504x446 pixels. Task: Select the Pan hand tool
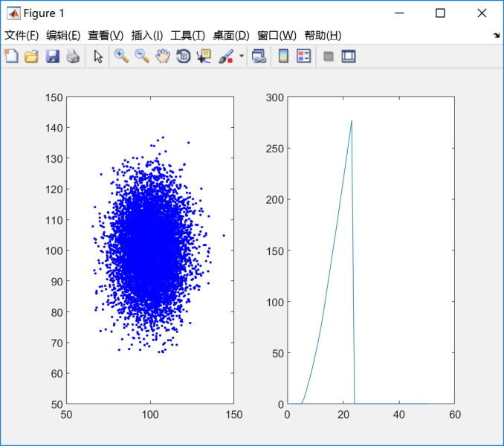(163, 56)
